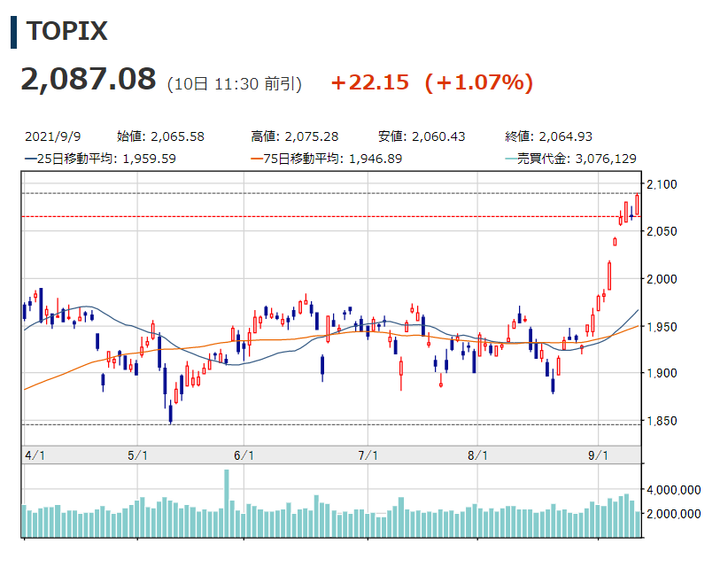Click the 1,900 price axis label
The height and width of the screenshot is (567, 728).
[662, 373]
